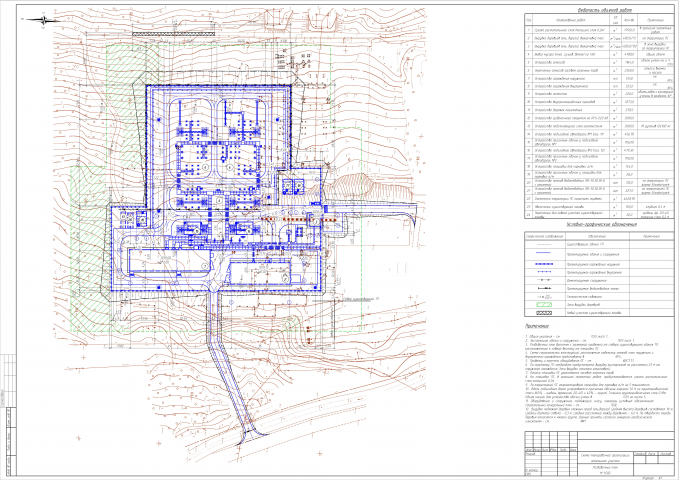Click the thin blue dotted legend line

[544, 272]
